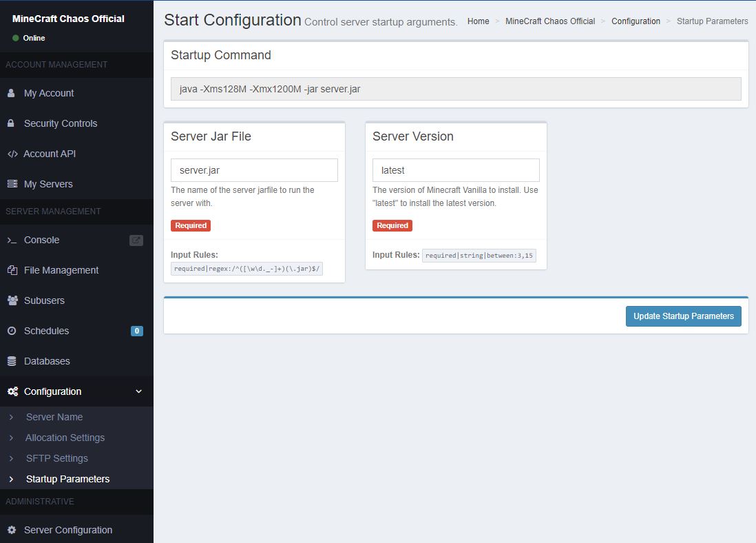Select SFTP Settings in sidebar

pyautogui.click(x=56, y=458)
